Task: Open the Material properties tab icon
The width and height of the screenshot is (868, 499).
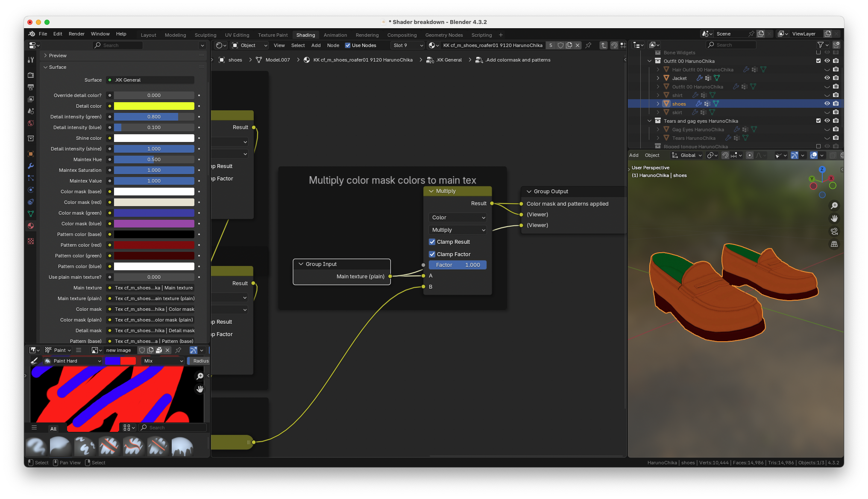Action: point(31,226)
